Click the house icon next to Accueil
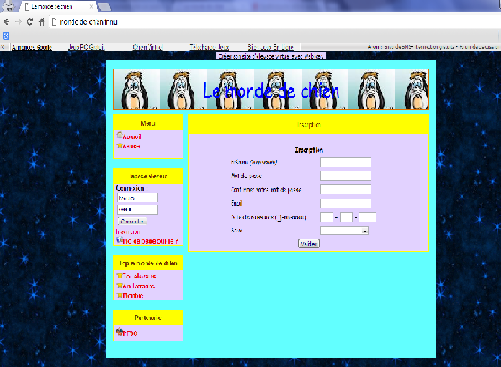This screenshot has height=367, width=501. point(119,135)
